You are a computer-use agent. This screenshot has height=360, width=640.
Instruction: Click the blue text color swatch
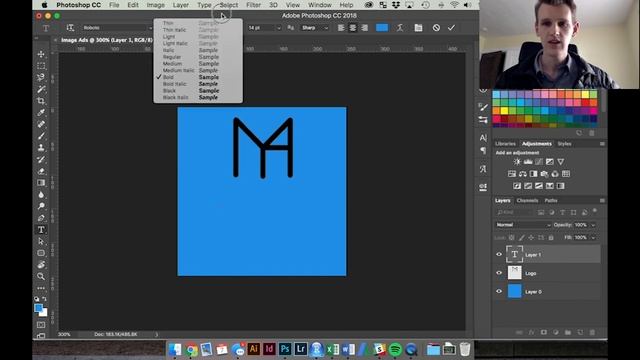click(382, 28)
